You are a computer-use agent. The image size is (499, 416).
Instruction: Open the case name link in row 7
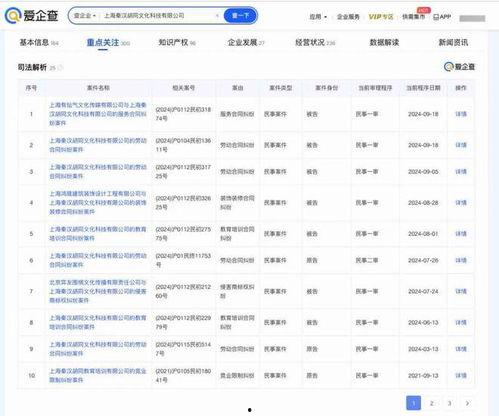pos(98,291)
